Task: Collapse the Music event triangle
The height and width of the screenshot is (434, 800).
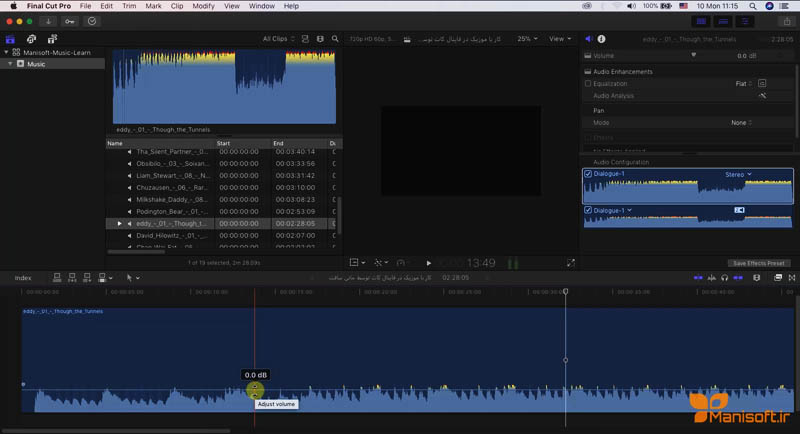Action: pyautogui.click(x=10, y=64)
